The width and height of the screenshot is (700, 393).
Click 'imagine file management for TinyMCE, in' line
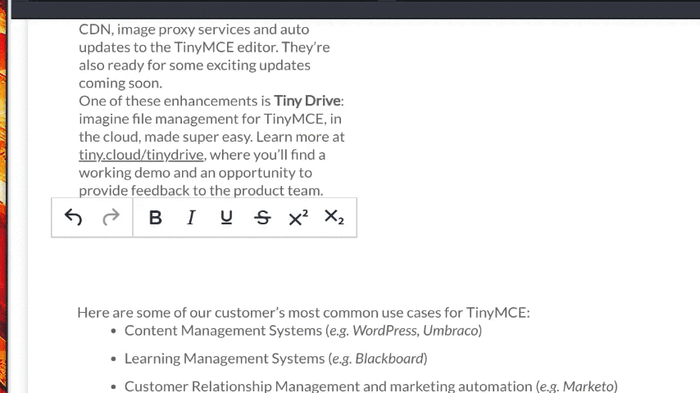[x=210, y=119]
